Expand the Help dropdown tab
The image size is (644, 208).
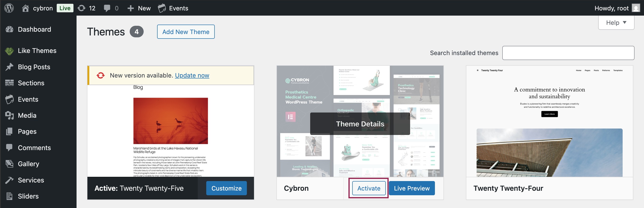616,22
